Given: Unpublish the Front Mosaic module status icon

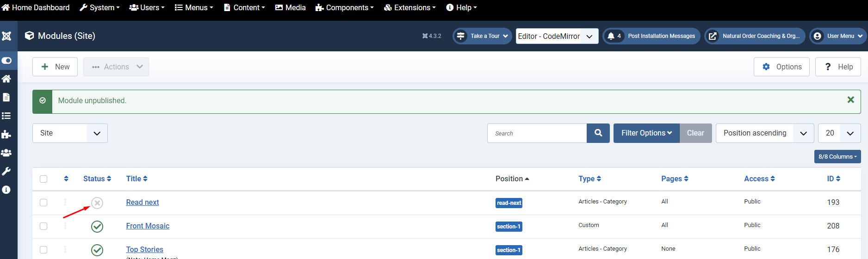Looking at the screenshot, I should 97,227.
